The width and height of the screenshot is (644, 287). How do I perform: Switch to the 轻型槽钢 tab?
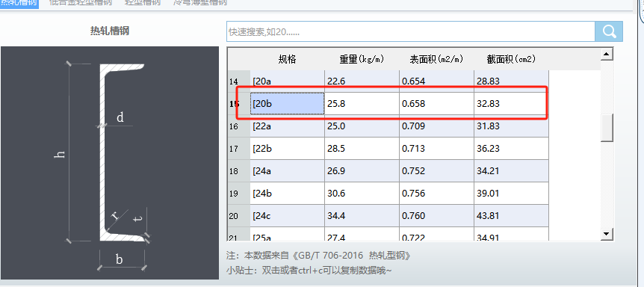pyautogui.click(x=143, y=3)
